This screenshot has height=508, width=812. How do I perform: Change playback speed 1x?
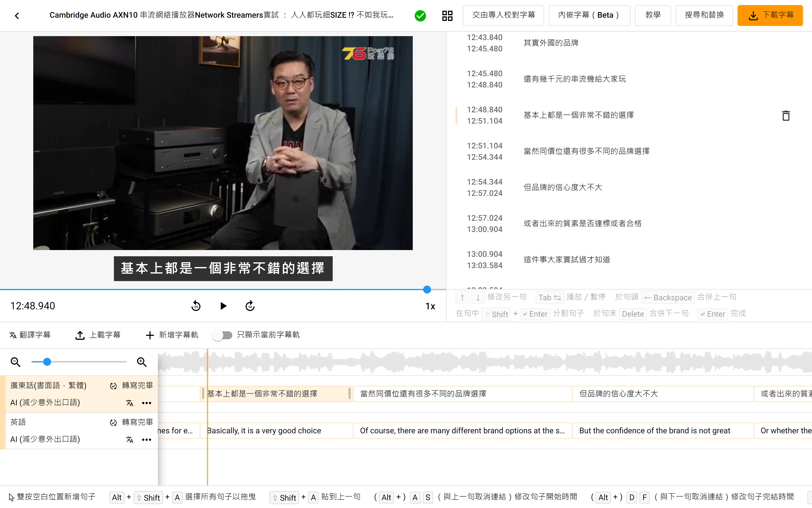(x=430, y=306)
